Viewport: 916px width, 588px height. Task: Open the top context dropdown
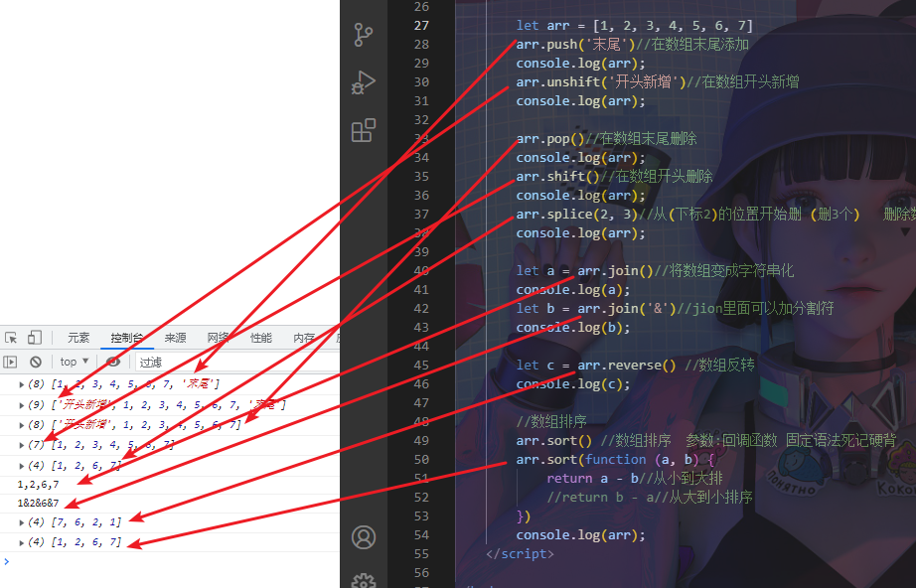(x=75, y=362)
